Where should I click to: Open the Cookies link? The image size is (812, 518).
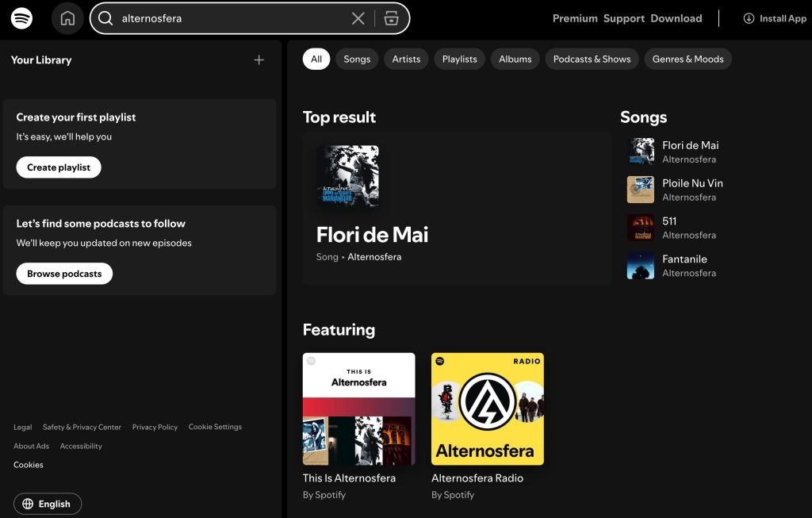[x=29, y=465]
